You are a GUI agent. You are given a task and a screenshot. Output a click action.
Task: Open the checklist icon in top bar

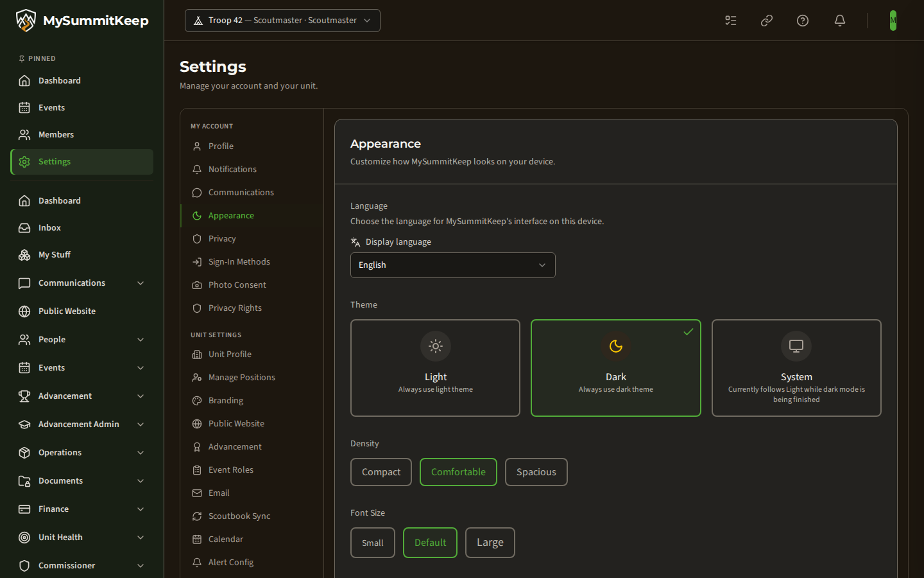(x=731, y=21)
